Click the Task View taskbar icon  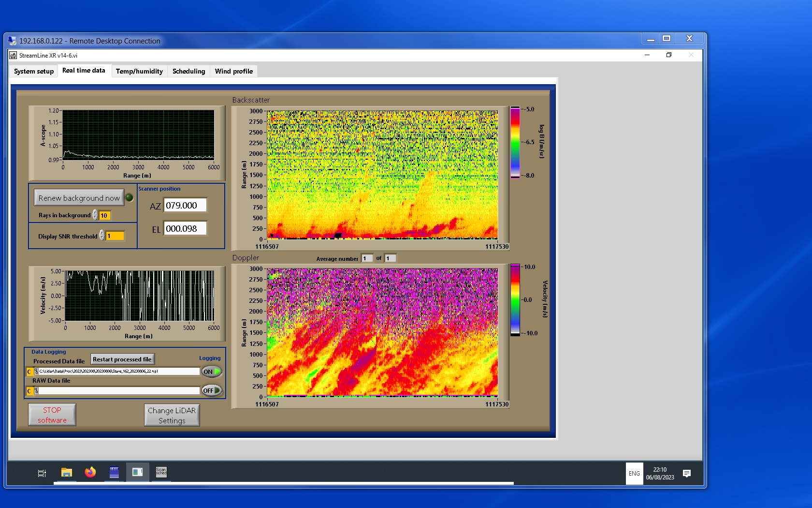(42, 473)
